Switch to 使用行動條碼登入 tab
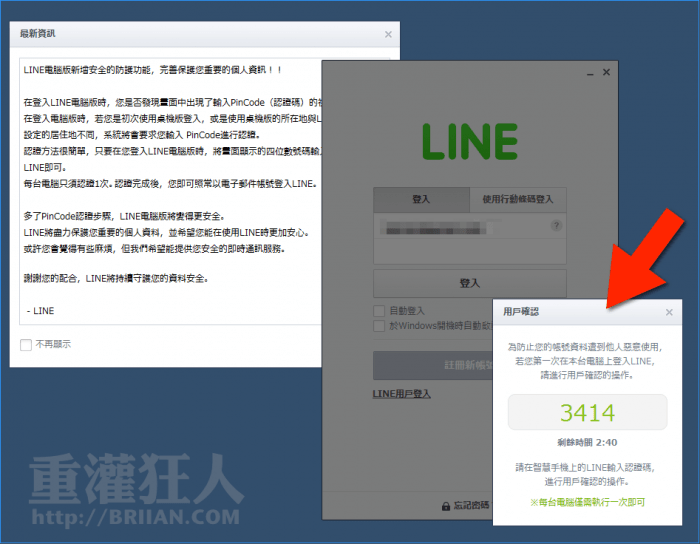This screenshot has height=544, width=700. 518,199
